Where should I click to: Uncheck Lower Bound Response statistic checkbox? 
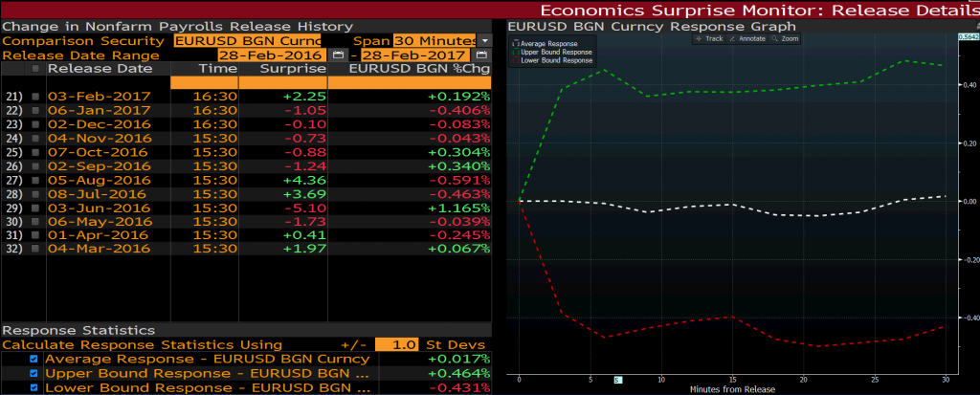tap(33, 387)
